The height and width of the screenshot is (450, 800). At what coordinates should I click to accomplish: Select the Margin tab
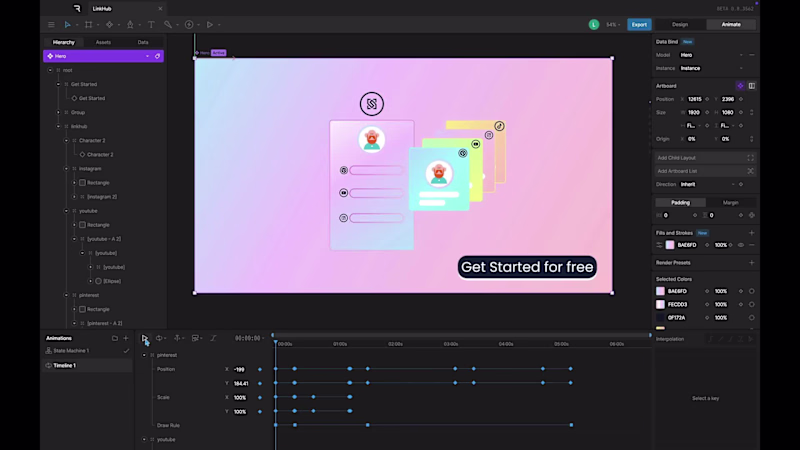(x=731, y=203)
